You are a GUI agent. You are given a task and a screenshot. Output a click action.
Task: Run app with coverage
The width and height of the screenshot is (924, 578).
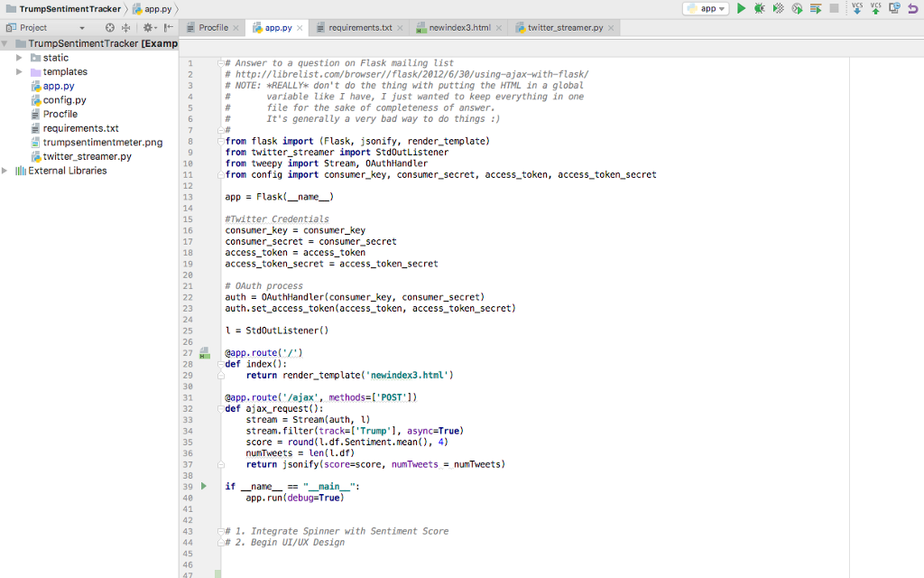click(778, 8)
